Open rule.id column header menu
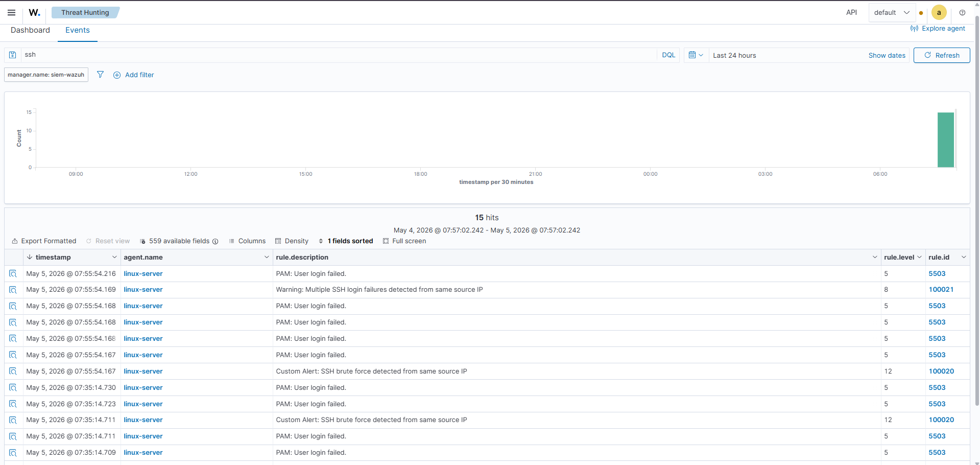 click(x=964, y=257)
